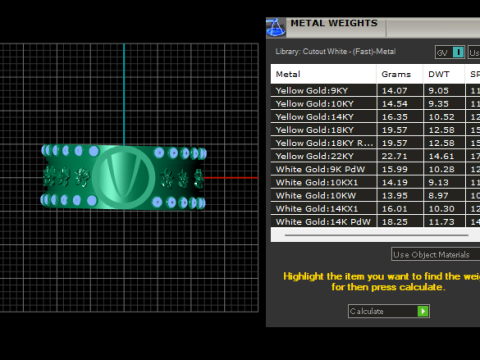Select the White Gold:10KX1 row

coord(375,182)
